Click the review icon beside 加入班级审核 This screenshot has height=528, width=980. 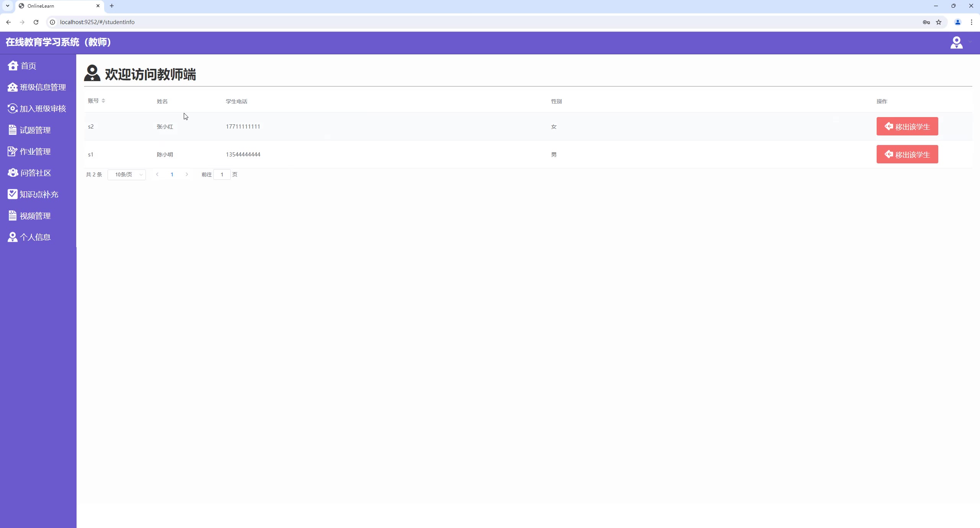(x=13, y=109)
